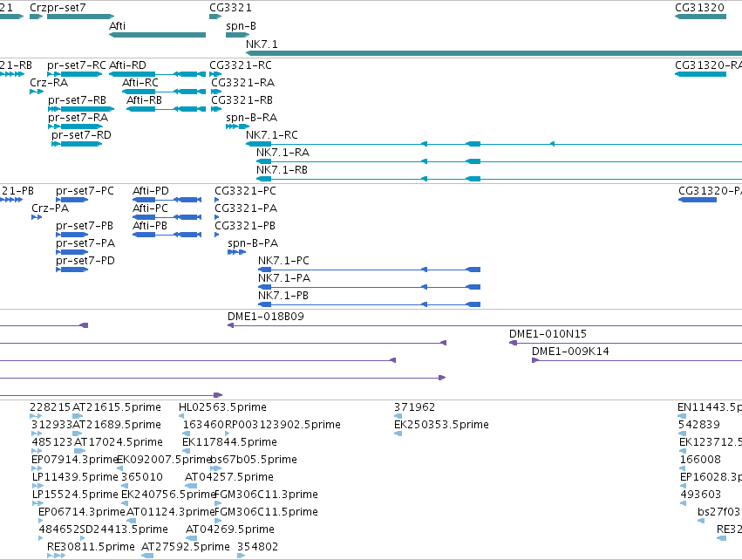
Task: Select the pr-set7-PA protein label
Action: pos(85,243)
